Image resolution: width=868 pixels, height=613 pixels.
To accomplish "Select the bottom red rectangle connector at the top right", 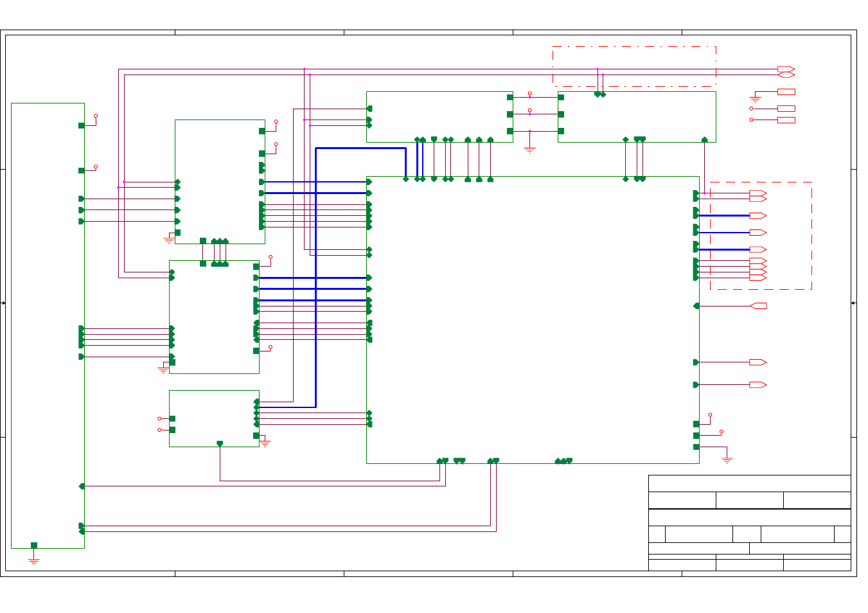I will [786, 120].
